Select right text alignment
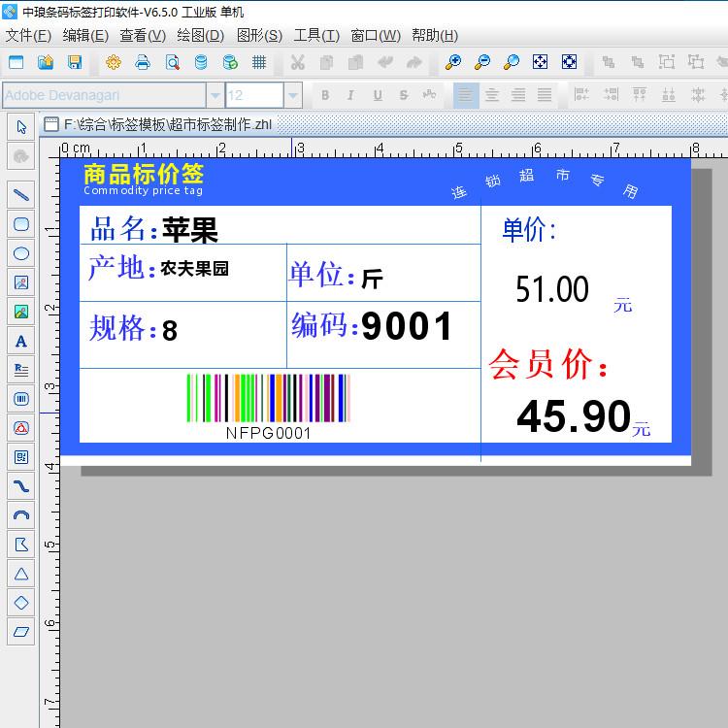Viewport: 728px width, 728px height. coord(518,95)
